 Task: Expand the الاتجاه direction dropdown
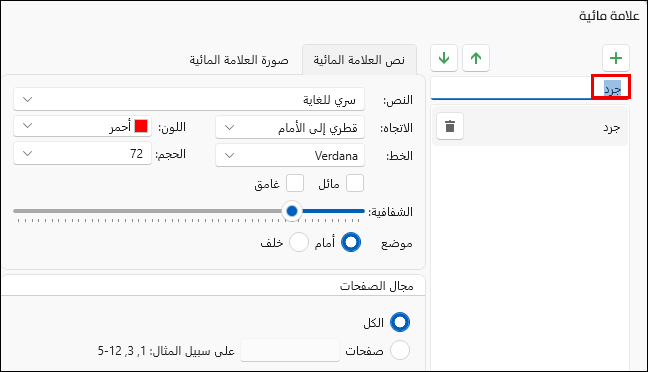pos(290,128)
